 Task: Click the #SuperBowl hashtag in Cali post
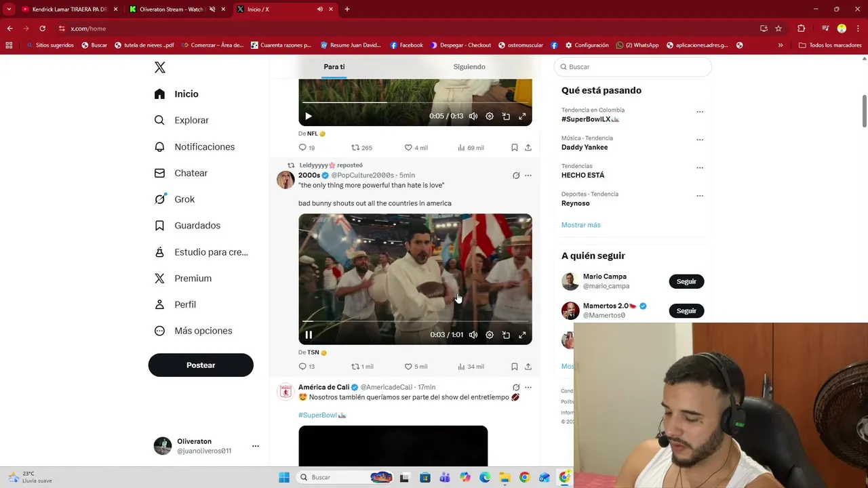[322, 415]
